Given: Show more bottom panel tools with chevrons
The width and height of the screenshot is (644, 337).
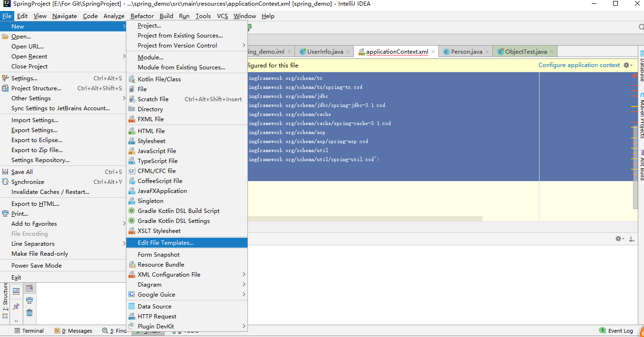Looking at the screenshot, I should coord(17,321).
